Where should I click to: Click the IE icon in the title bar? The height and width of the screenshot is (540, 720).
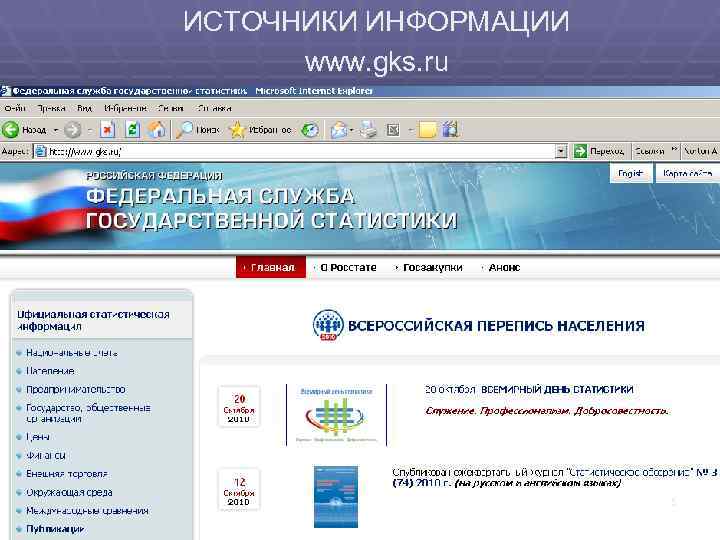click(6, 91)
